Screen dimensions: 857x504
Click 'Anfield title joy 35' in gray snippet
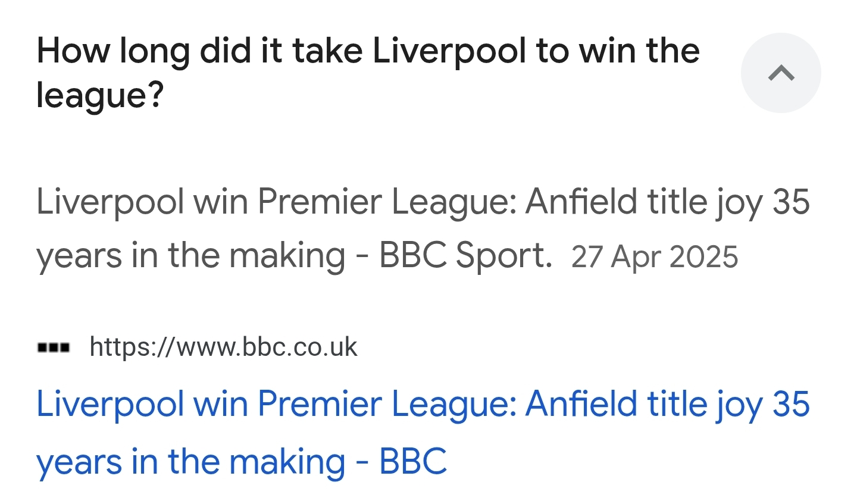668,202
